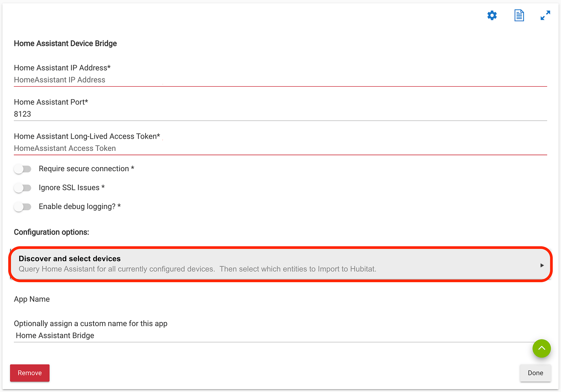The height and width of the screenshot is (392, 561).
Task: Click the Done button
Action: coord(535,373)
